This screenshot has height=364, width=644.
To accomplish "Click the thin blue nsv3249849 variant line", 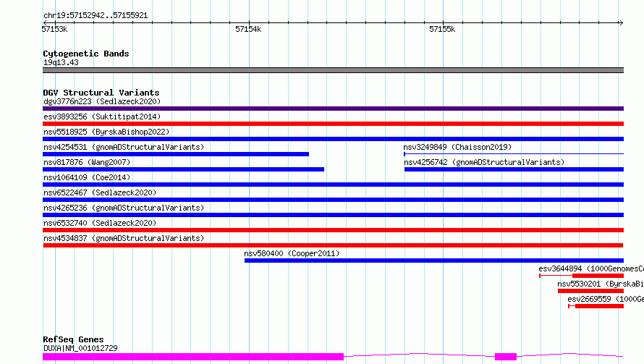I will [x=514, y=154].
